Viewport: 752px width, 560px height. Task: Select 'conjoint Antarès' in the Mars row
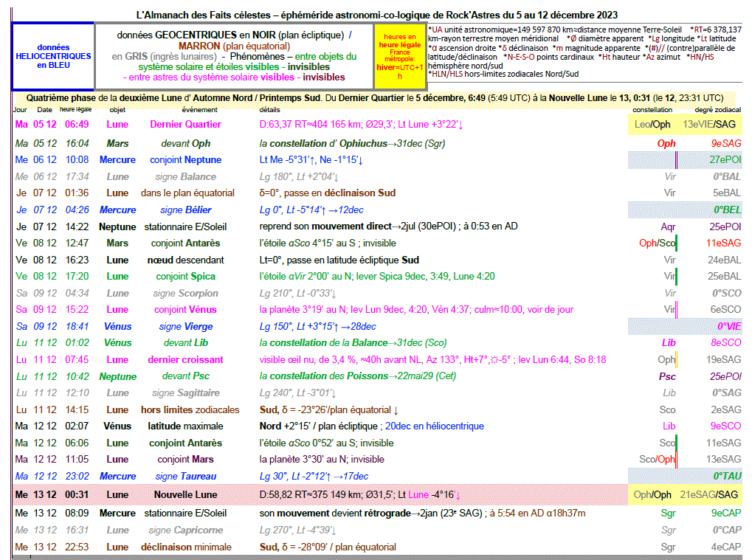[186, 243]
